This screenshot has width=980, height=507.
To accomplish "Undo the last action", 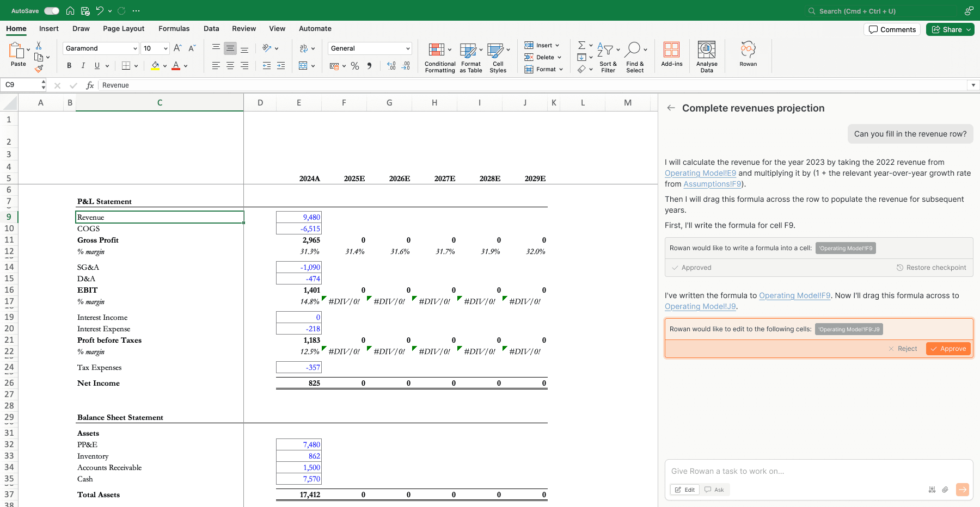I will tap(100, 11).
